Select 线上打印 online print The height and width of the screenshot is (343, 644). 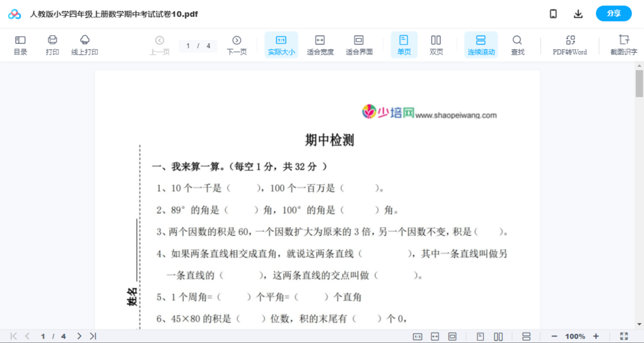coord(85,45)
